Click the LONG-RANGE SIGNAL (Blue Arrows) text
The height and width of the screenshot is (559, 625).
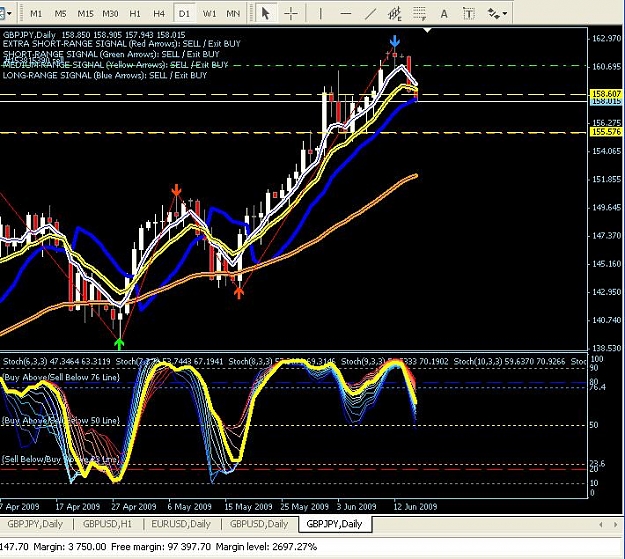click(105, 75)
